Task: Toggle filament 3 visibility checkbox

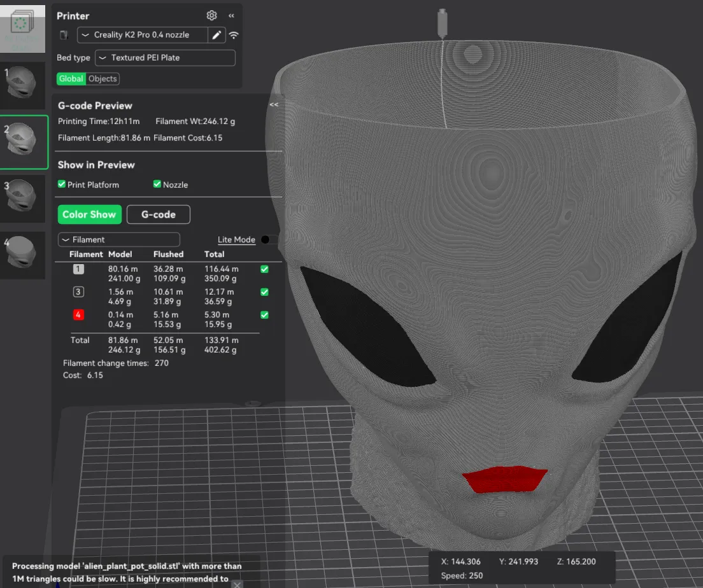Action: pos(264,291)
